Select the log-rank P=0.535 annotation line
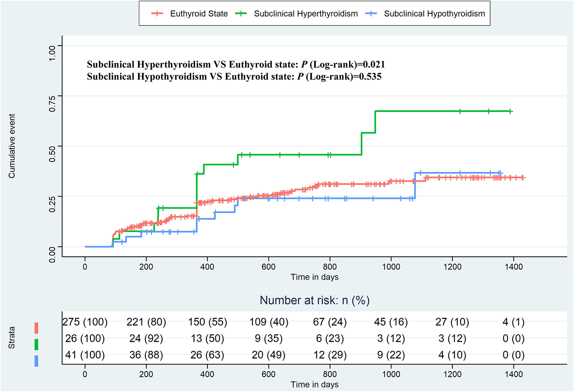This screenshot has height=392, width=574. point(234,76)
